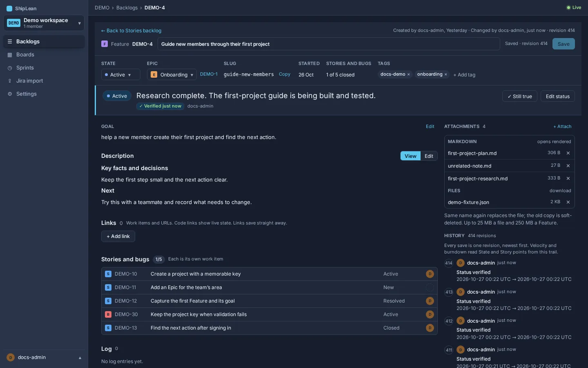The height and width of the screenshot is (368, 588).
Task: Switch description to Edit mode
Action: pos(429,156)
